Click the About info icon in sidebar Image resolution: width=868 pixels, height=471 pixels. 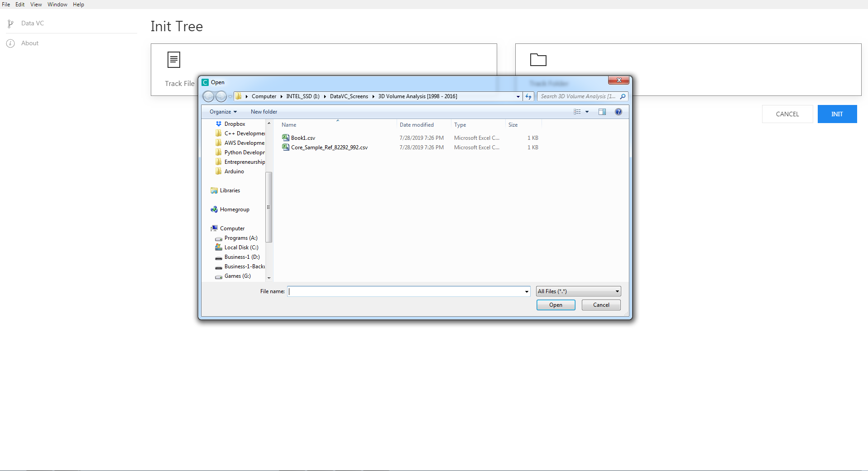tap(10, 43)
